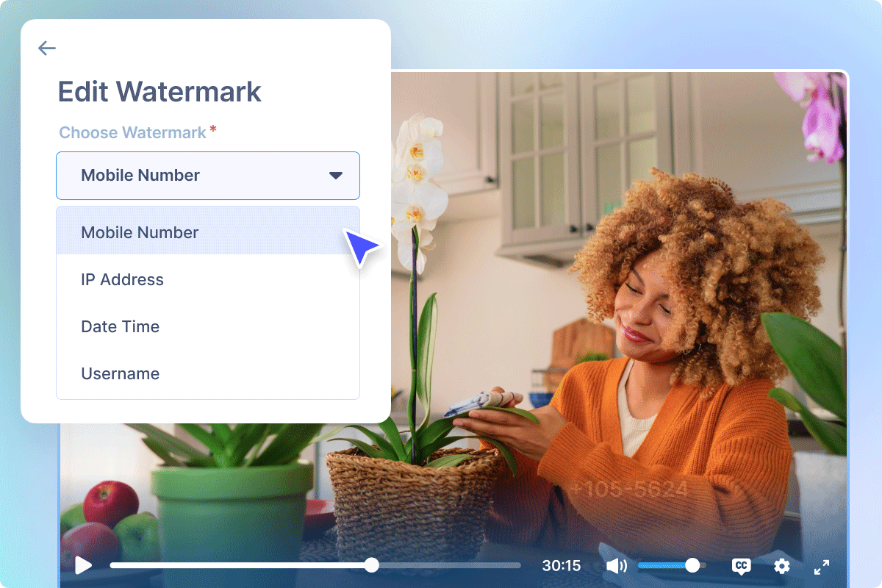This screenshot has width=882, height=588.
Task: Open player settings via the gear icon
Action: [782, 566]
